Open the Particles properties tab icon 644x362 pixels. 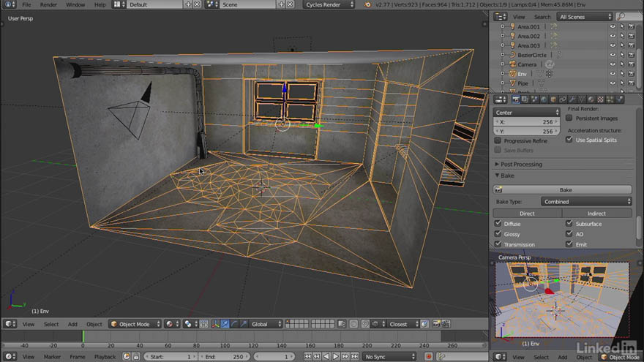point(610,99)
